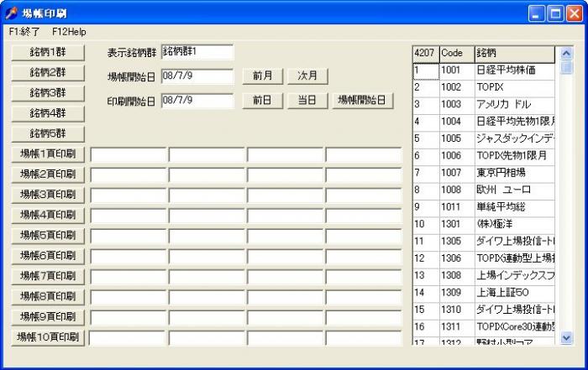
Task: Click the 場帳開始日 button
Action: tap(363, 101)
